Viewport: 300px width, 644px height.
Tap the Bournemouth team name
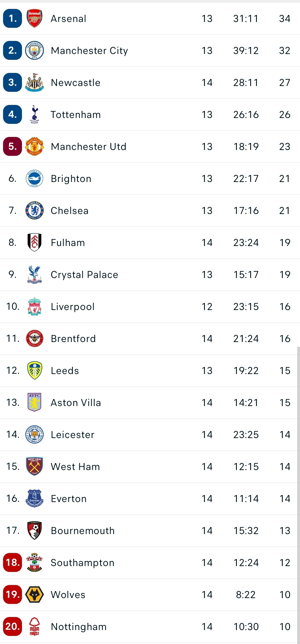pos(83,530)
